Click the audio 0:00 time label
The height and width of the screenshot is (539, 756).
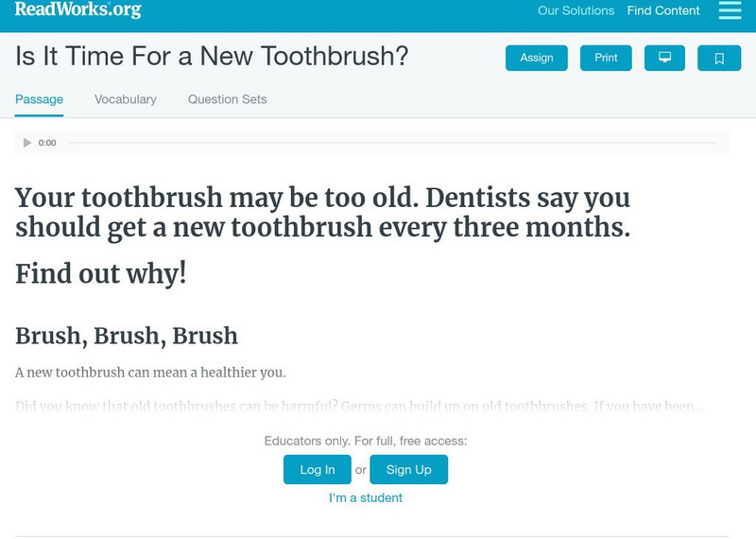(x=47, y=143)
